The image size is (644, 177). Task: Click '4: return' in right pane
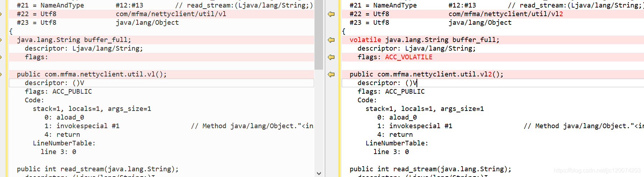coord(395,135)
